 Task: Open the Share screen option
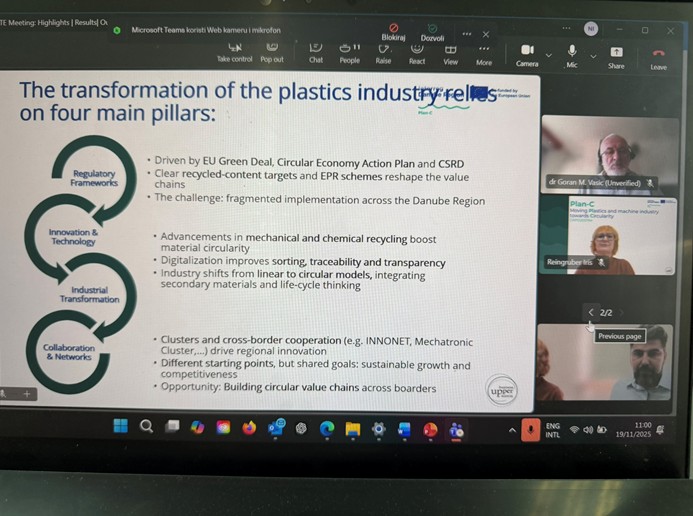[x=616, y=55]
